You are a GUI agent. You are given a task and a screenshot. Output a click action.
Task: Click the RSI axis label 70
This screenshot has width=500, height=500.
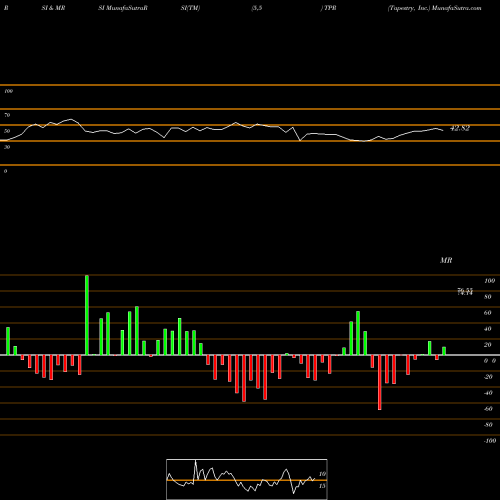[x=7, y=115]
